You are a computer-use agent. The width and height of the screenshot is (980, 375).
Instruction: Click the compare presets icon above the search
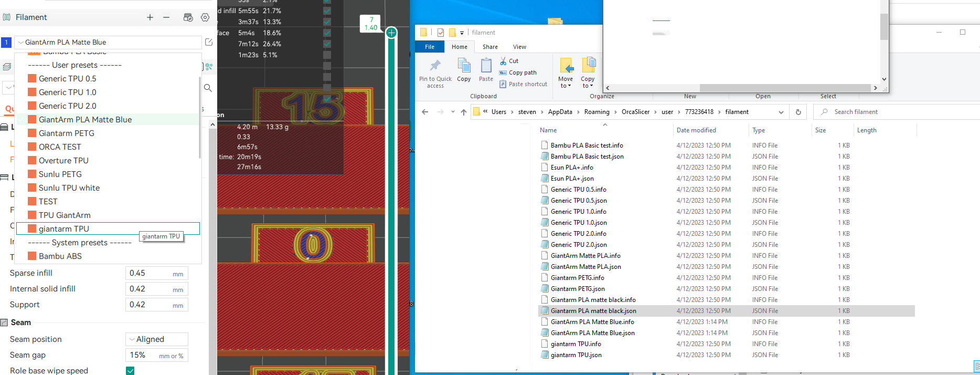(x=209, y=67)
